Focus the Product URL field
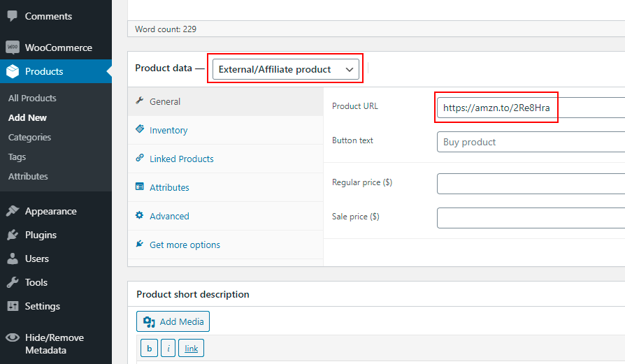 531,108
